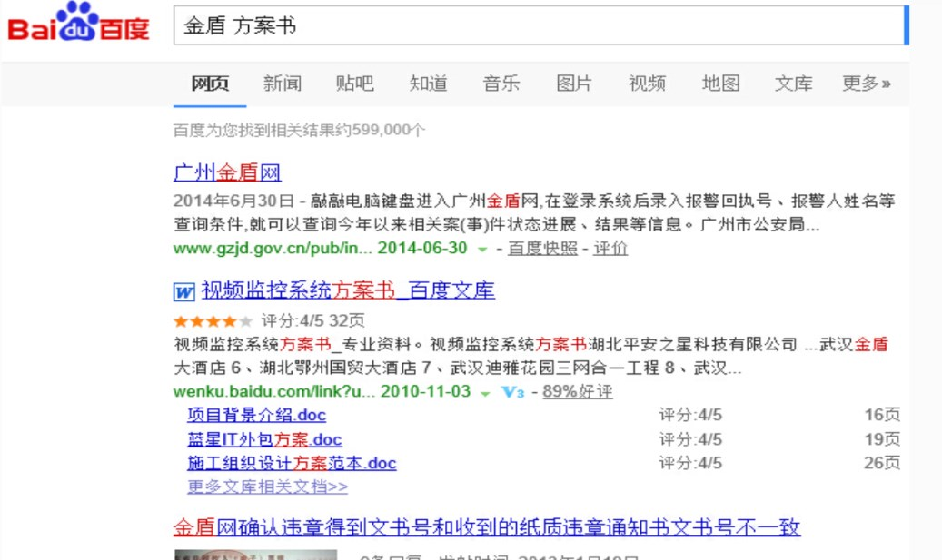Open 视频监控系统方案书_百度文库 result
This screenshot has height=560, width=942.
click(348, 290)
